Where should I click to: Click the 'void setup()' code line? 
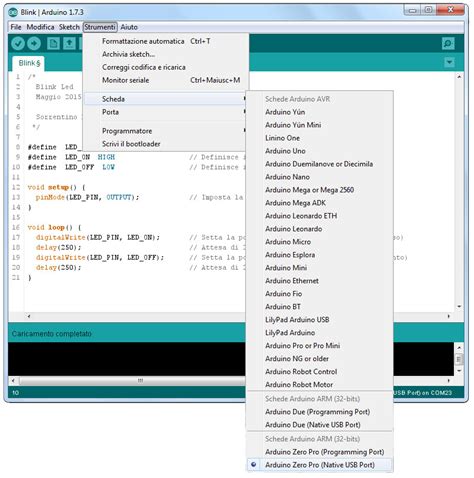coord(56,187)
